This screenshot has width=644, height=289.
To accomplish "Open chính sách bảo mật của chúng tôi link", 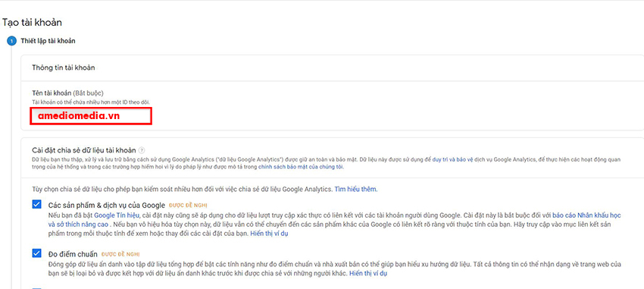I will (x=301, y=167).
